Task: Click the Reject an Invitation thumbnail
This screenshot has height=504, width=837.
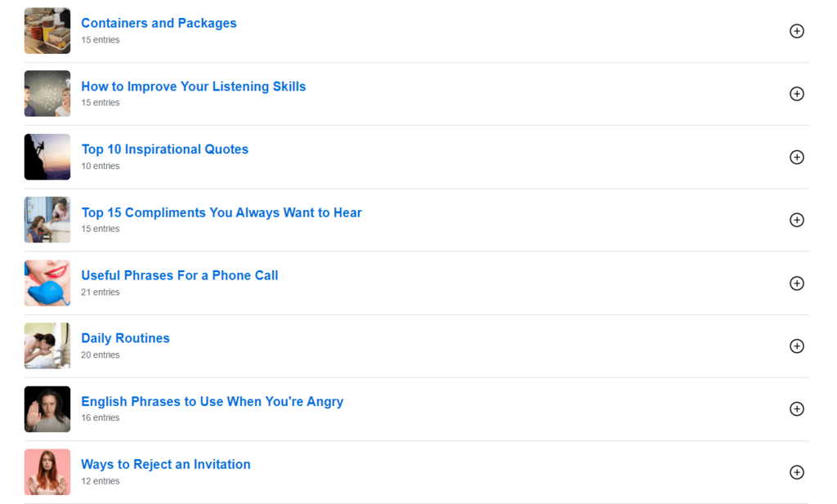Action: point(47,472)
